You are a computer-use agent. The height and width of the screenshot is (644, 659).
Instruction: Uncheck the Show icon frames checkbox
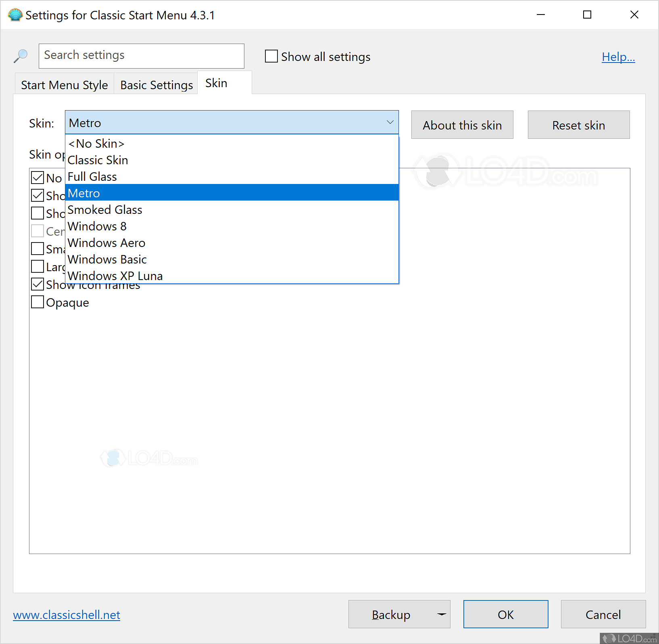click(x=38, y=284)
